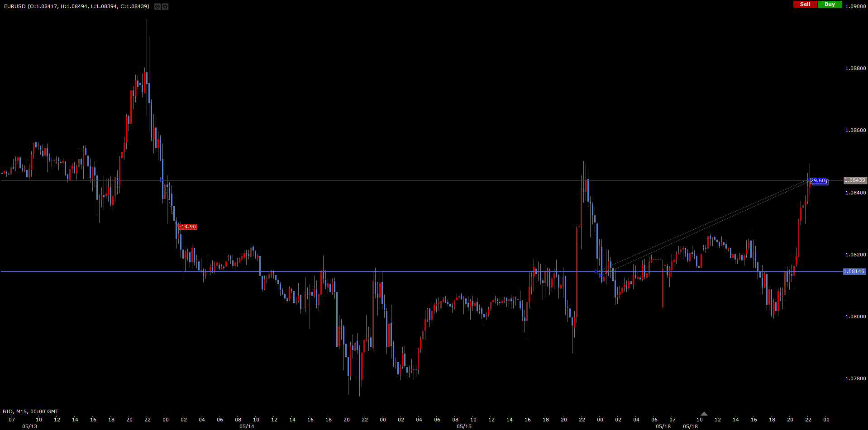
Task: Select the gray 1.08439 current price tag
Action: click(x=855, y=180)
